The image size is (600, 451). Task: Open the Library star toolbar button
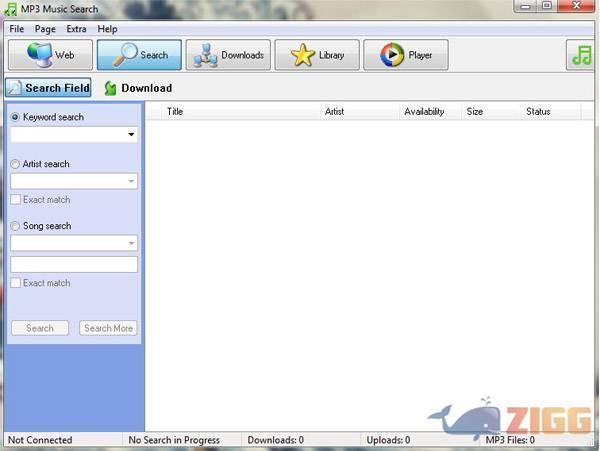(316, 55)
